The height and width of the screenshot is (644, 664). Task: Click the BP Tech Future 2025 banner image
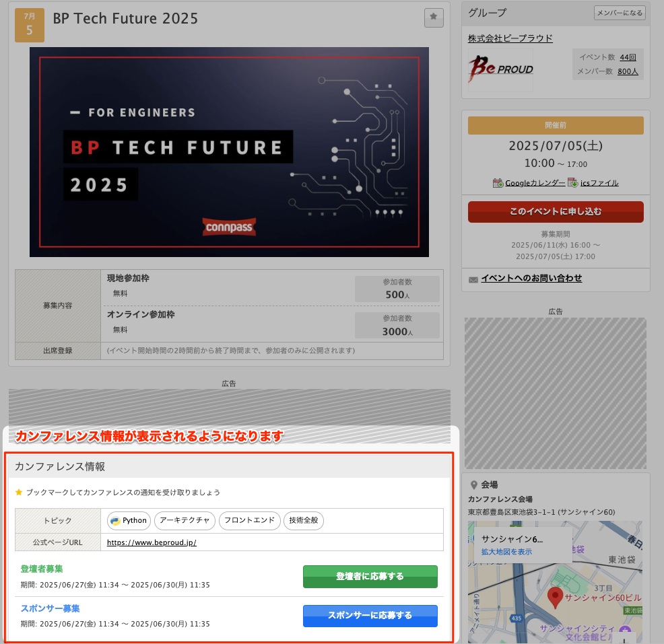[229, 152]
